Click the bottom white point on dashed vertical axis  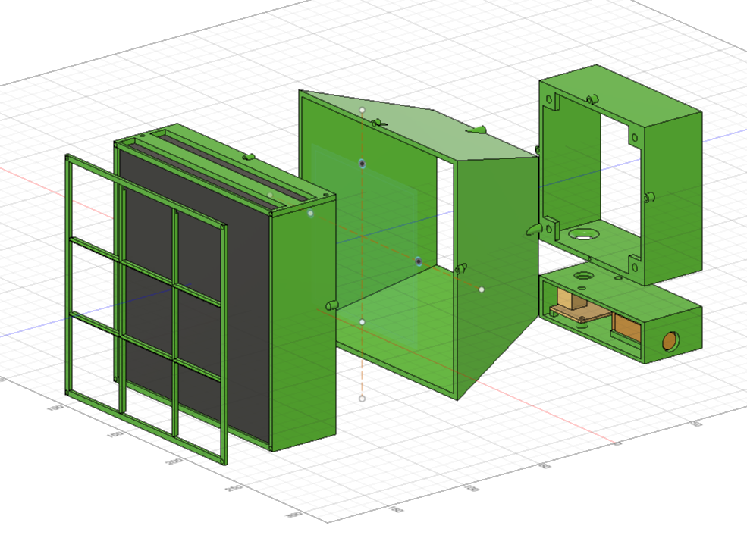[x=362, y=399]
